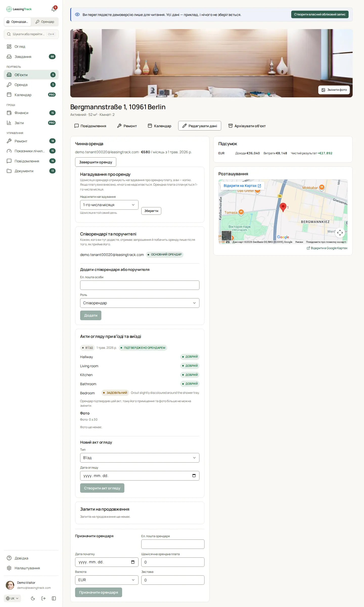Open Звіти chart section

[x=31, y=123]
